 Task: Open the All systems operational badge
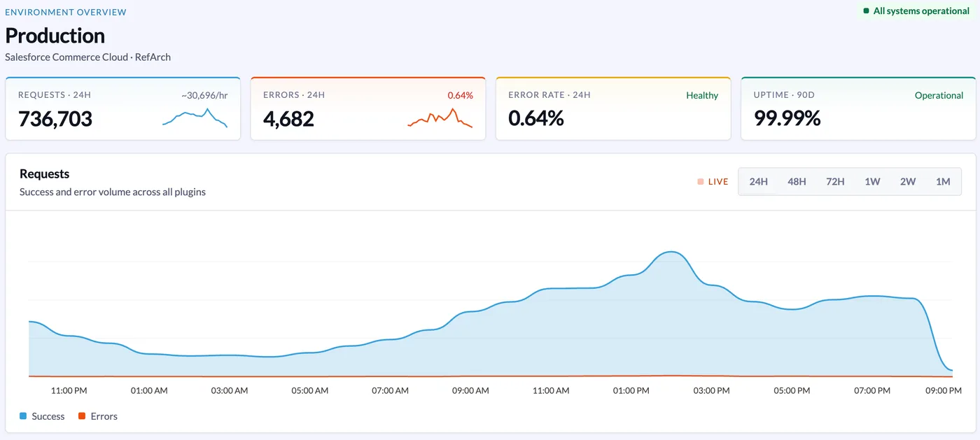(916, 11)
